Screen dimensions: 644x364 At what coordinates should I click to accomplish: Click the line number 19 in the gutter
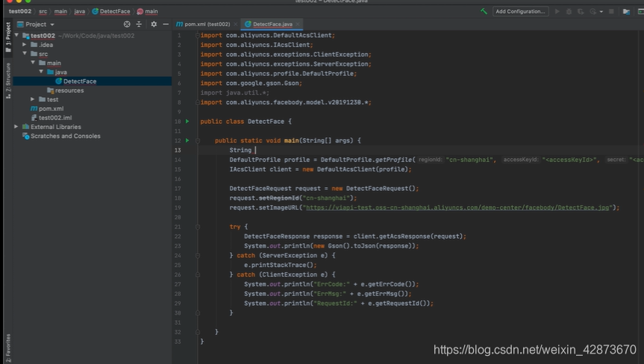point(178,207)
